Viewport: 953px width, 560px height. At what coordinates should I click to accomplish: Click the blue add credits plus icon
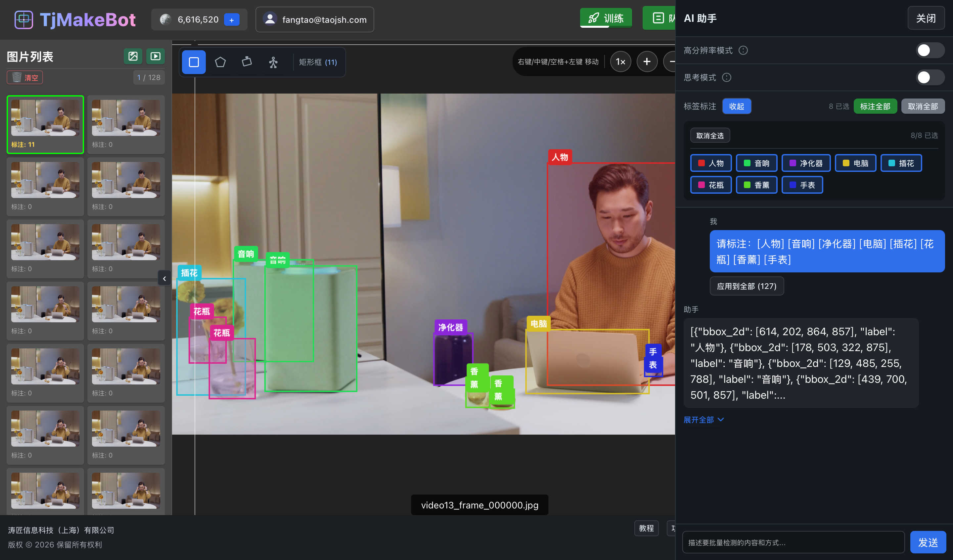coord(231,20)
